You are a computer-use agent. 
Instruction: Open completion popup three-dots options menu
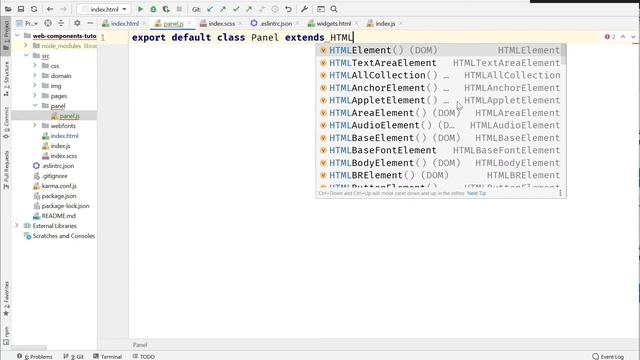[x=560, y=193]
